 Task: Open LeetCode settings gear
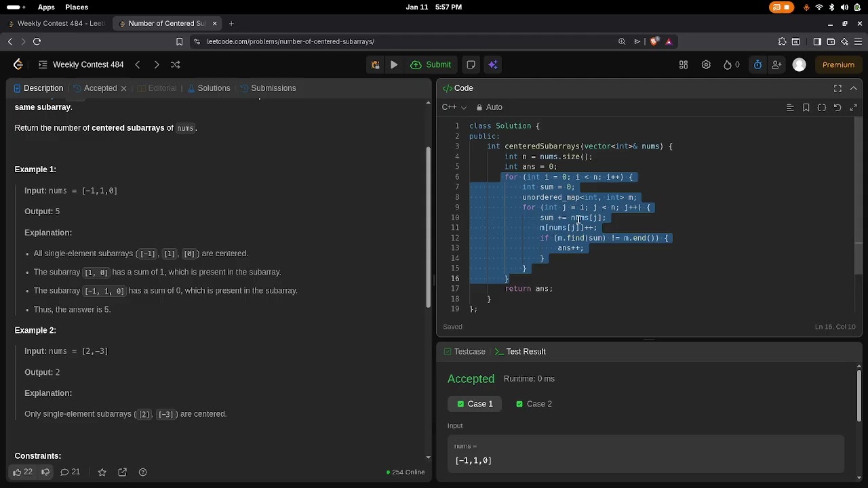(706, 65)
